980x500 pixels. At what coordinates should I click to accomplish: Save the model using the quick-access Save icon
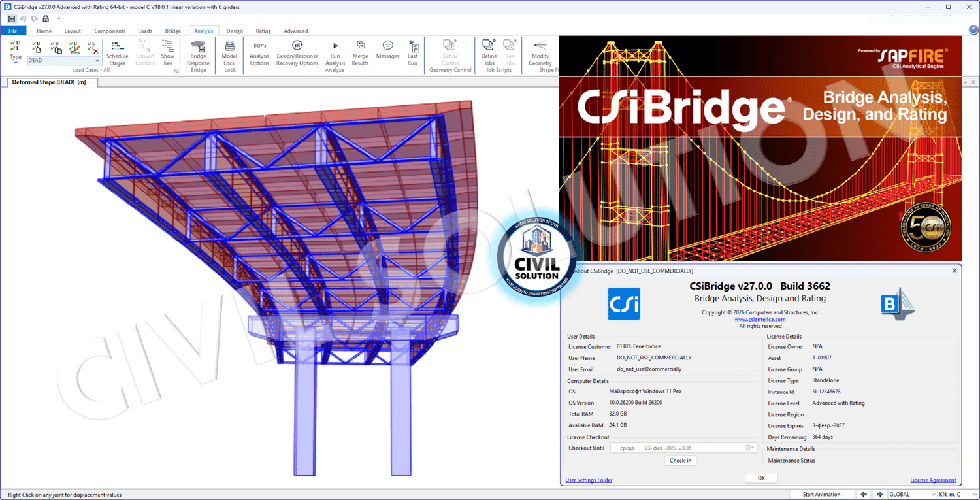point(12,18)
